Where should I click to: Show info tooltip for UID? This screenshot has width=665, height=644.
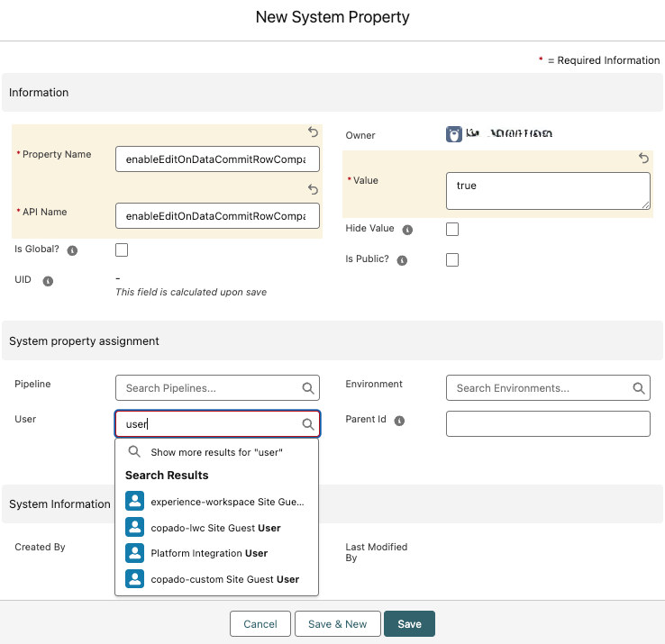tap(48, 281)
